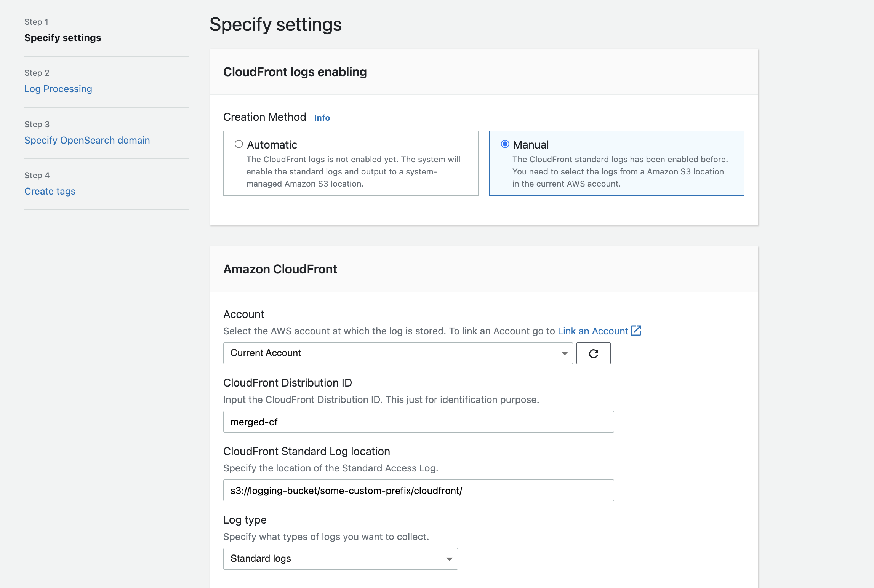874x588 pixels.
Task: Click the Info link beside Creation Method
Action: point(322,118)
